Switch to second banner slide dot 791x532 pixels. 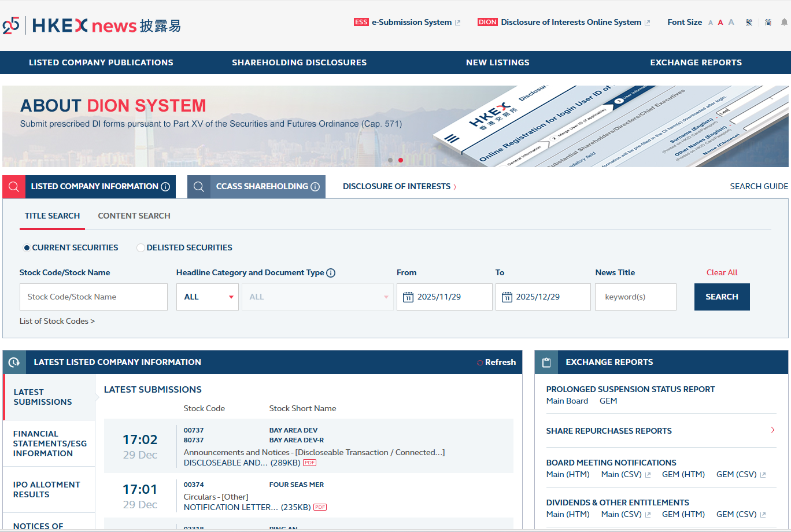(401, 160)
